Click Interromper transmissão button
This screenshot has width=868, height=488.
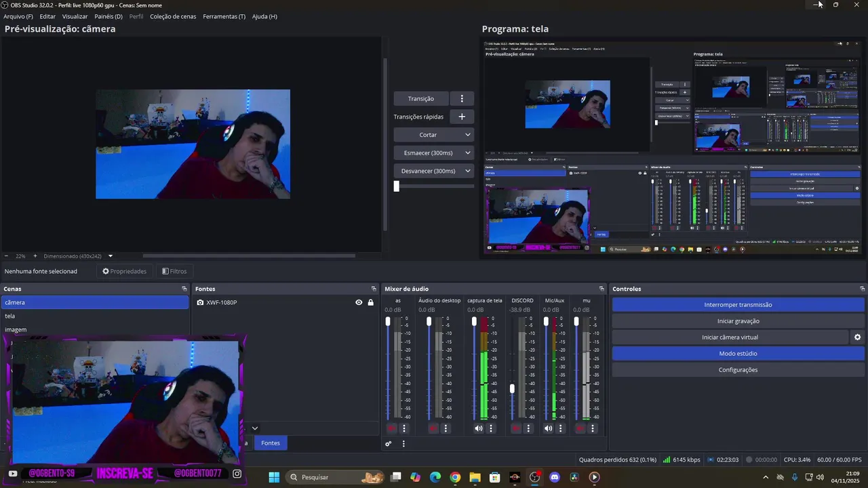point(738,304)
